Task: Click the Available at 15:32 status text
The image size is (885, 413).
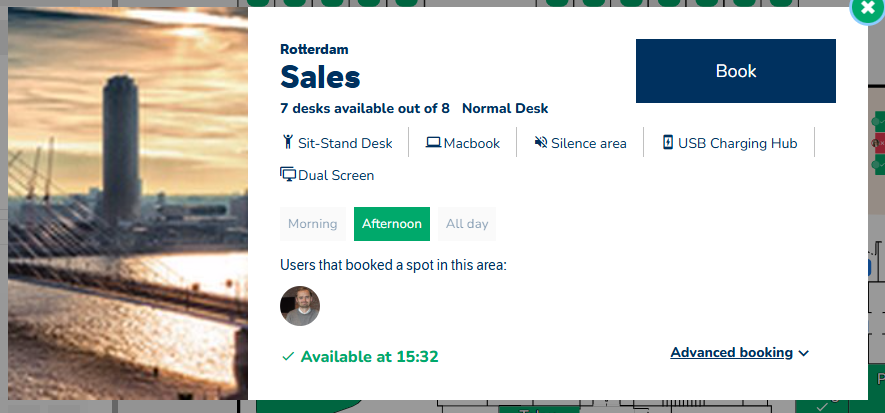Action: (x=369, y=356)
